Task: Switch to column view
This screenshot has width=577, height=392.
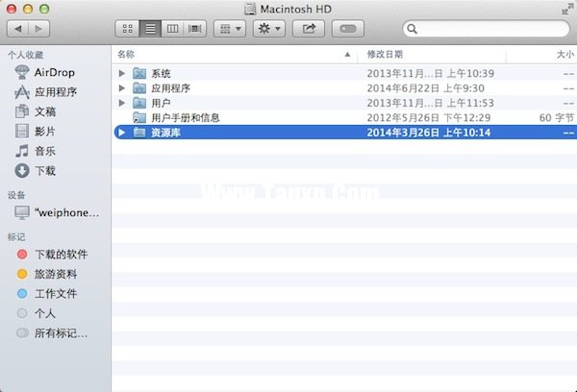Action: [172, 29]
